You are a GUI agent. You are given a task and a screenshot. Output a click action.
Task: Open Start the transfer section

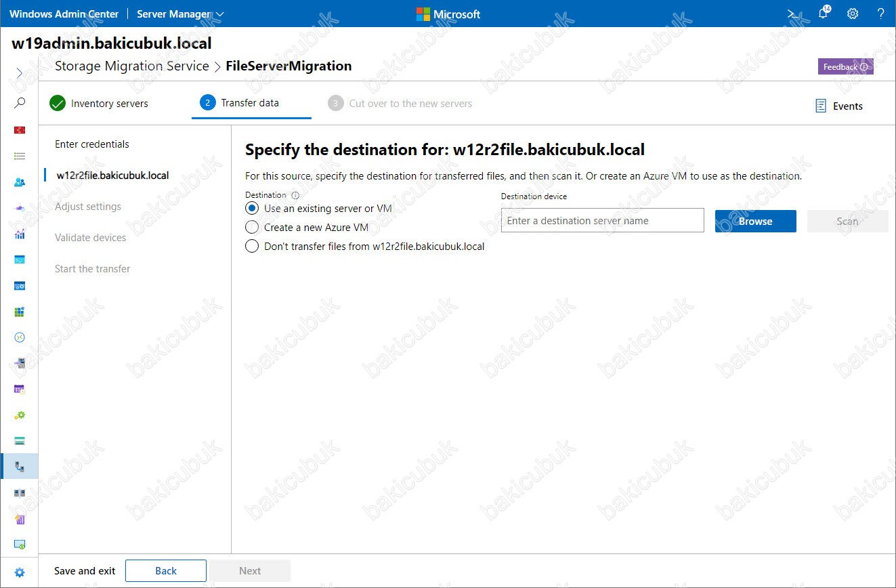(x=93, y=269)
